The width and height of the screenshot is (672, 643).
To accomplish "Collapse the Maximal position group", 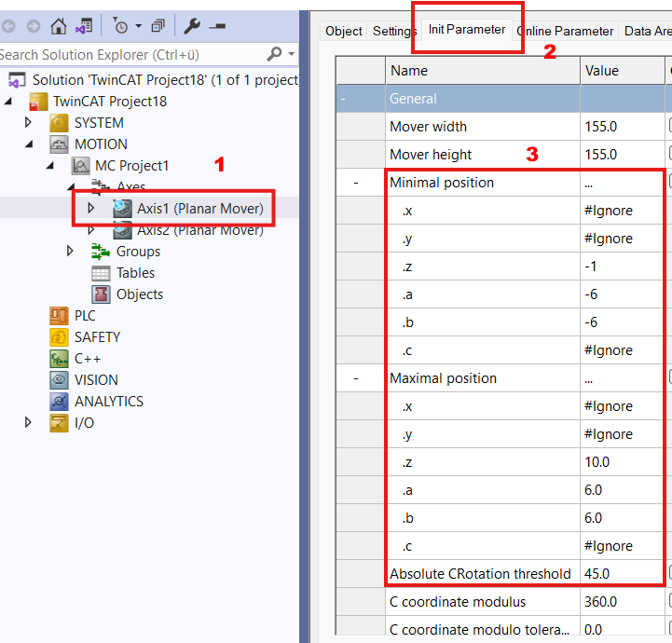I will [x=356, y=378].
